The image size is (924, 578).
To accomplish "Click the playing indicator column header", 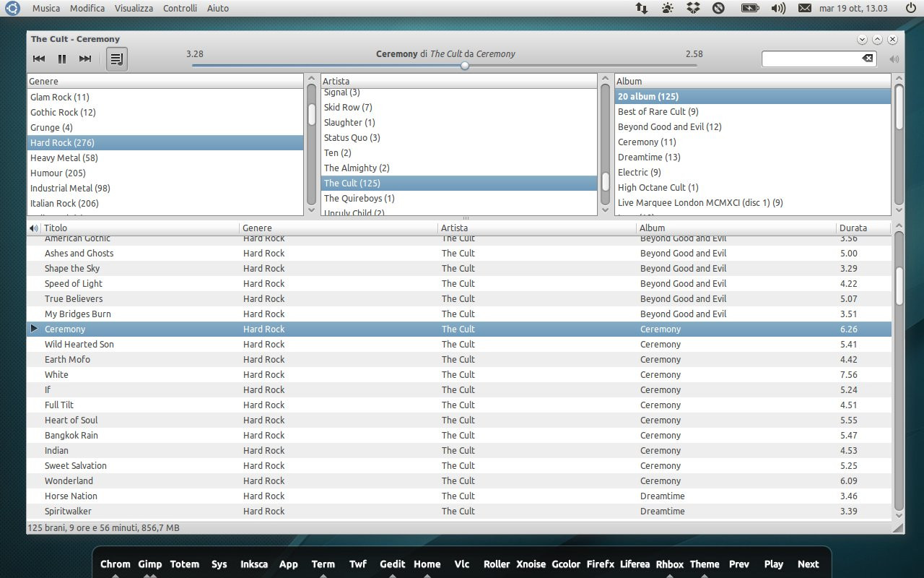I will click(x=34, y=228).
